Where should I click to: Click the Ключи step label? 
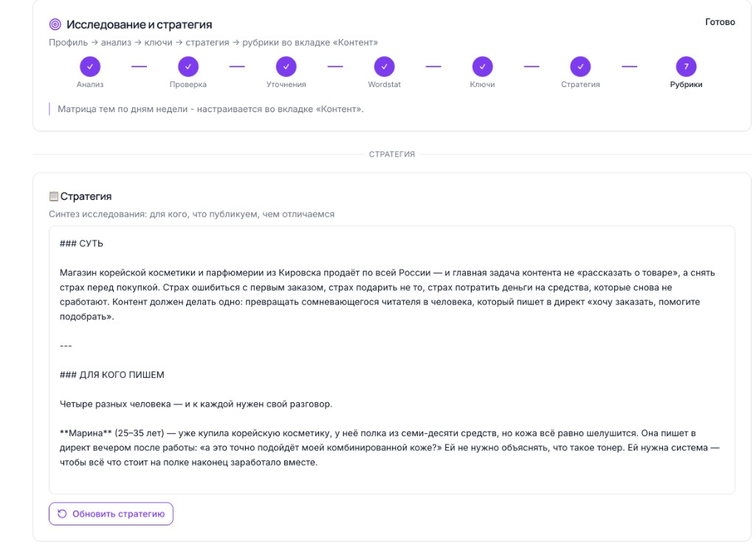tap(483, 84)
